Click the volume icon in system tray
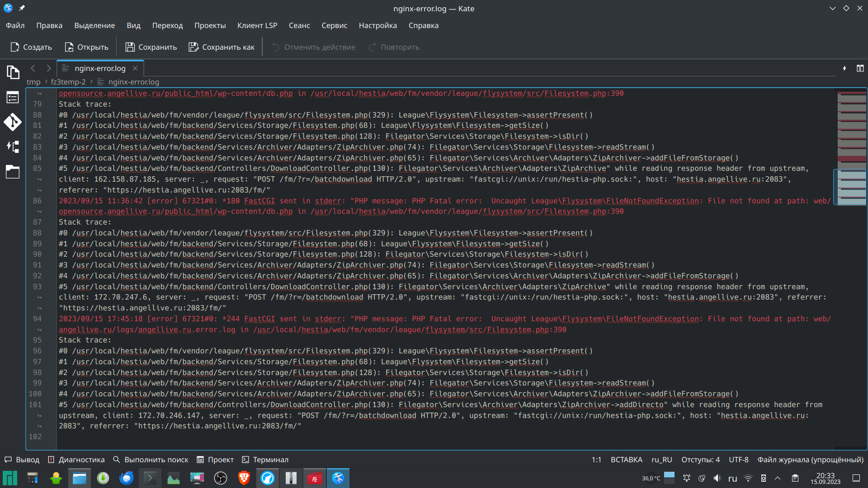868x488 pixels. click(x=717, y=478)
